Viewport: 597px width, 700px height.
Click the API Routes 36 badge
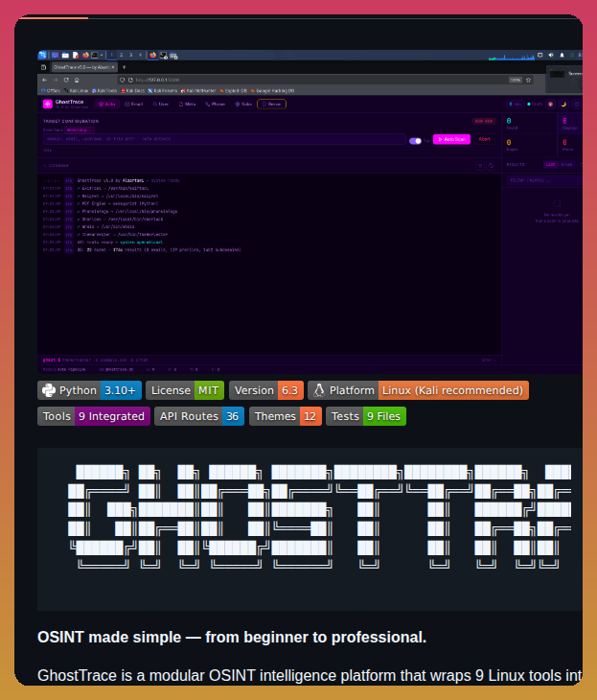(x=199, y=416)
